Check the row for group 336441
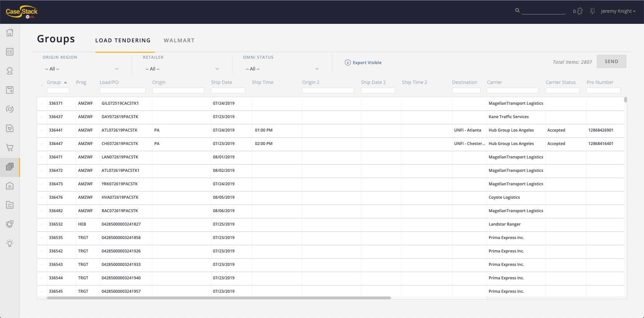The image size is (644, 318). (42, 130)
